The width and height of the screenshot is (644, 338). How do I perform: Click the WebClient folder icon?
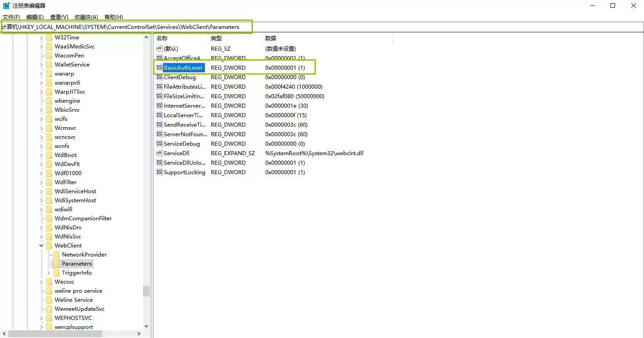point(49,246)
